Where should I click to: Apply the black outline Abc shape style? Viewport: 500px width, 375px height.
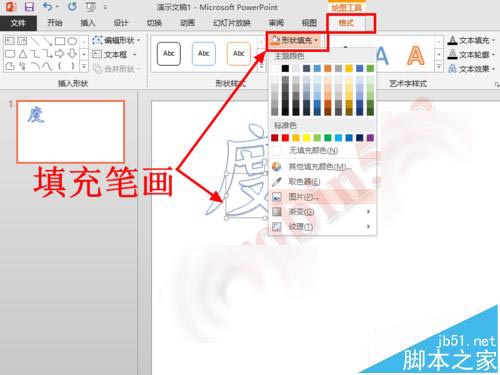pyautogui.click(x=169, y=53)
